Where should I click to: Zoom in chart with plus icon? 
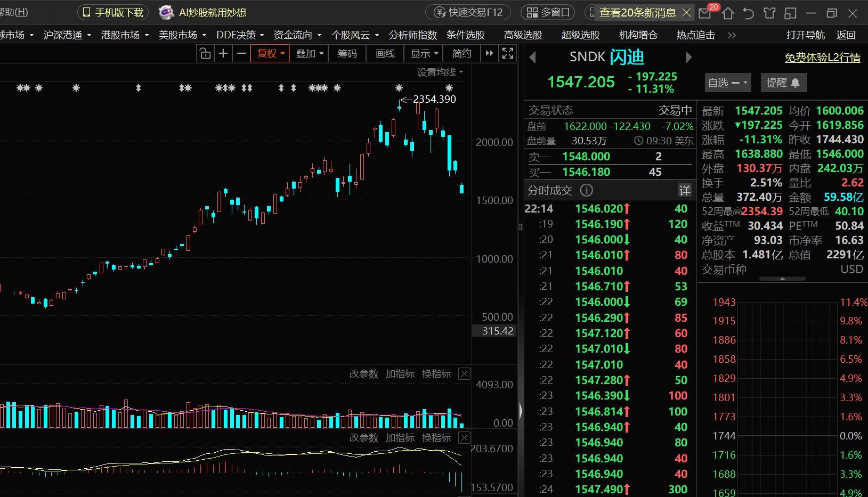pos(223,53)
